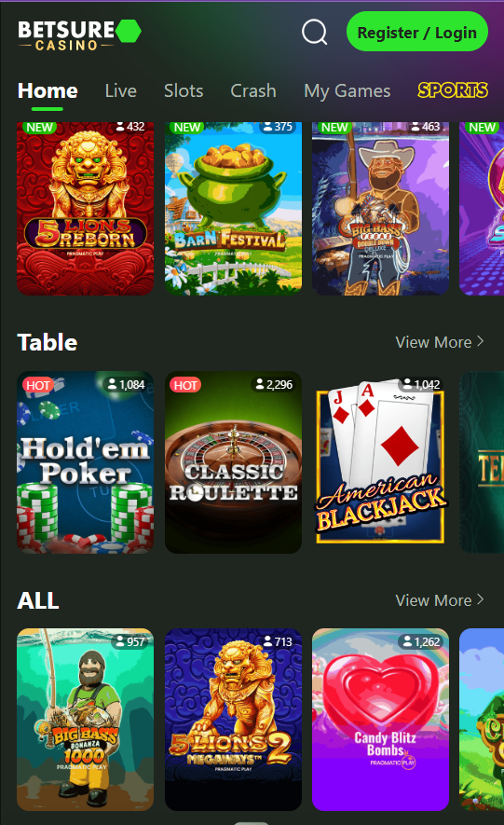
Task: Select the Home tab
Action: pyautogui.click(x=48, y=90)
